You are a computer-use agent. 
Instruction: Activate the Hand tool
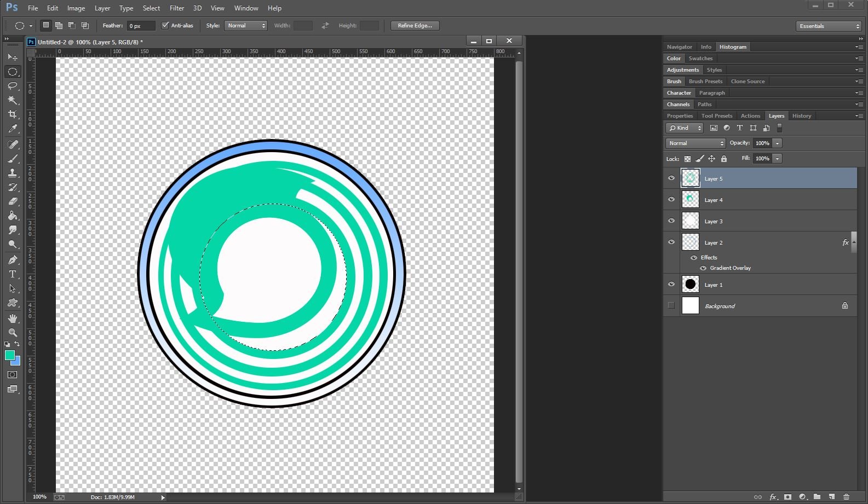13,318
